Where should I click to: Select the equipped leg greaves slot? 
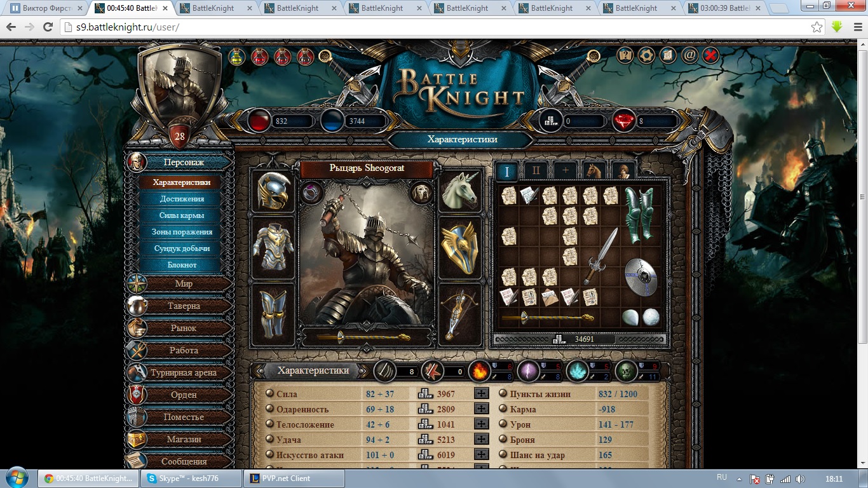tap(274, 315)
